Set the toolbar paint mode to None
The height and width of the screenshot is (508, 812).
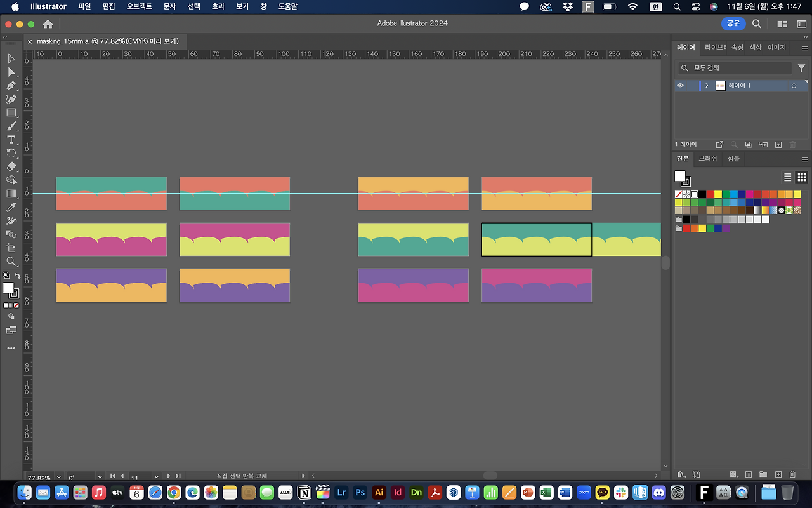click(x=17, y=305)
